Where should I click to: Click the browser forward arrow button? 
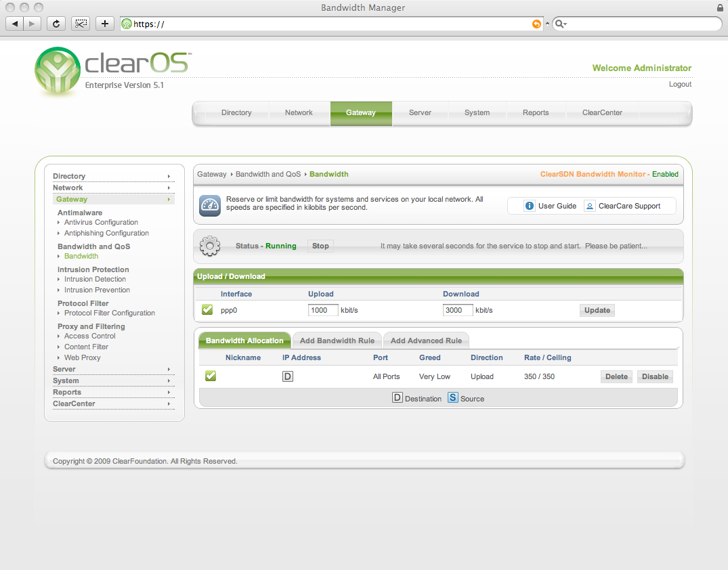coord(32,24)
